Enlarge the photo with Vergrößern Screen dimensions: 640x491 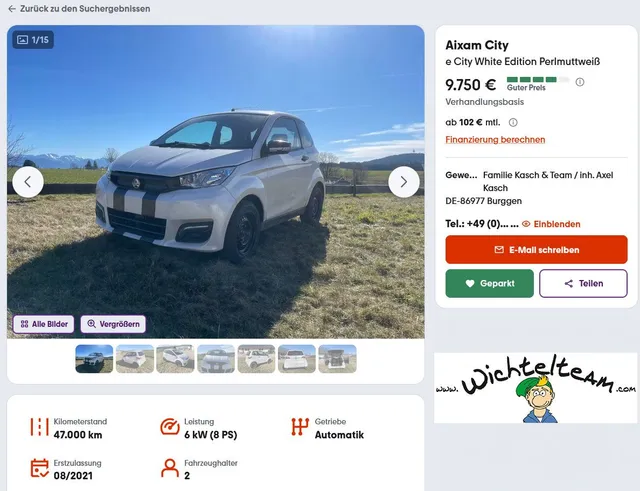(x=113, y=324)
